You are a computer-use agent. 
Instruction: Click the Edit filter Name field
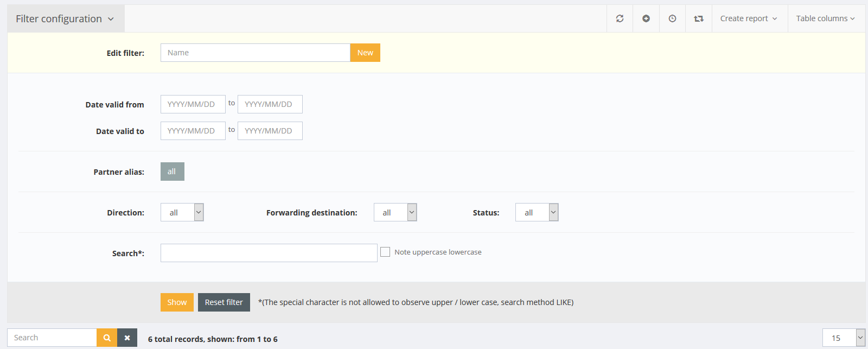[x=255, y=53]
